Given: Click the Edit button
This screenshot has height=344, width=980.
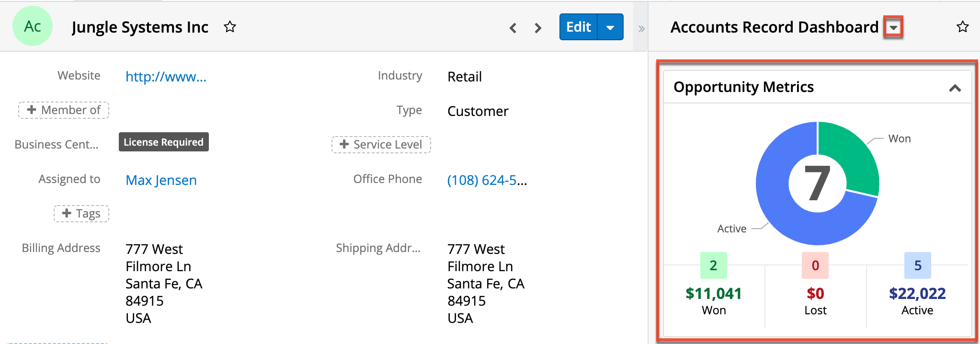Looking at the screenshot, I should (x=578, y=27).
